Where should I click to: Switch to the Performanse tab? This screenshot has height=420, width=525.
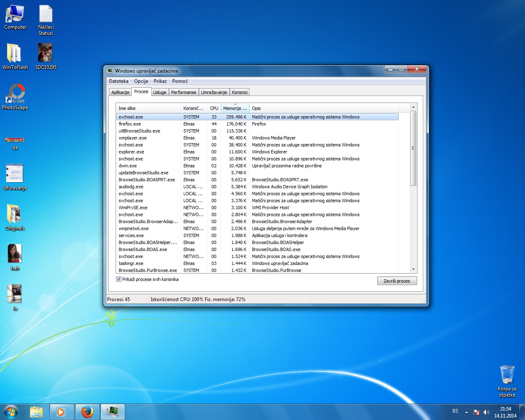(x=183, y=92)
